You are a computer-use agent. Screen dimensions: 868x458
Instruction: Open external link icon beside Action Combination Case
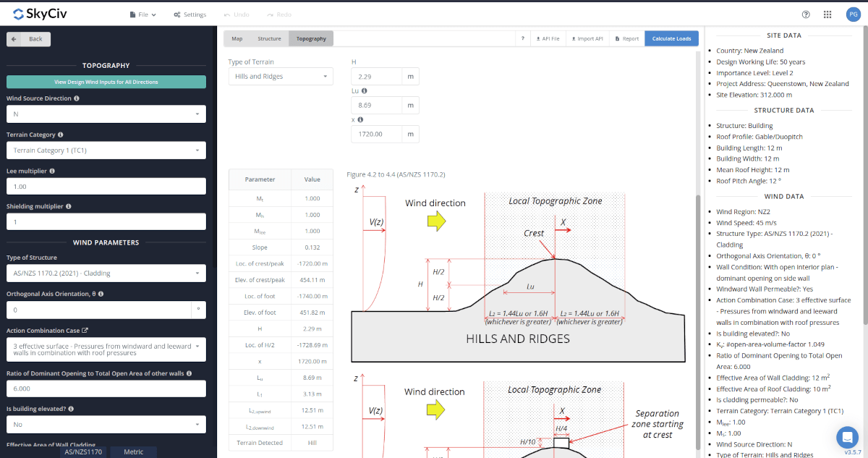click(x=85, y=331)
